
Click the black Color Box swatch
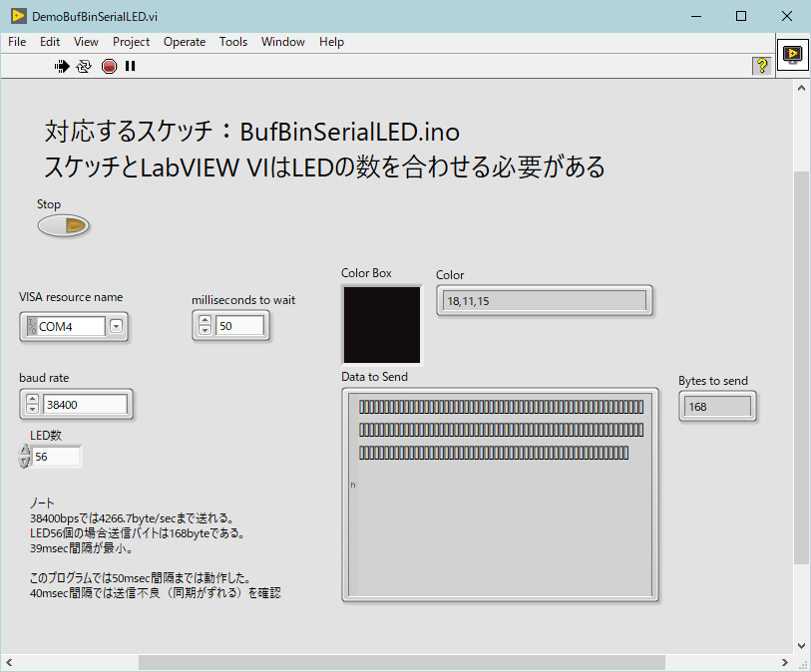pos(382,325)
